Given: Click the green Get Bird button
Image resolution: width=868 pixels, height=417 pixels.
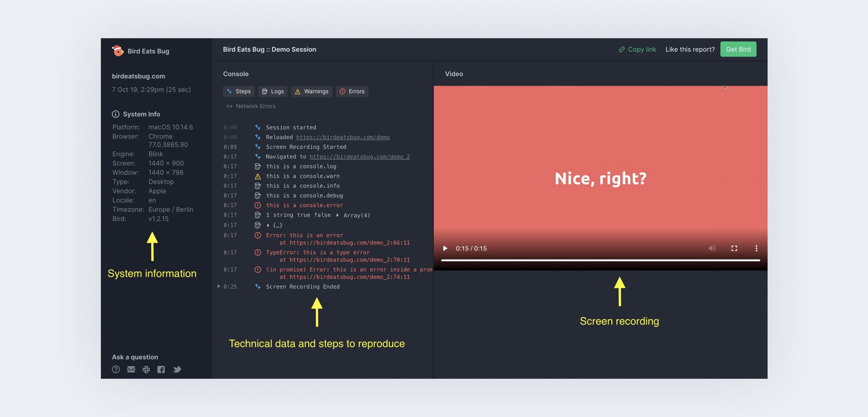Looking at the screenshot, I should point(738,49).
